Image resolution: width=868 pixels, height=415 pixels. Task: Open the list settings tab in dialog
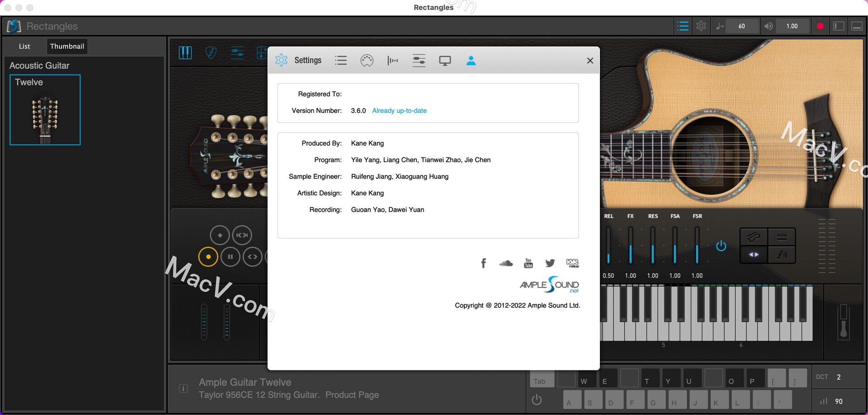(341, 60)
